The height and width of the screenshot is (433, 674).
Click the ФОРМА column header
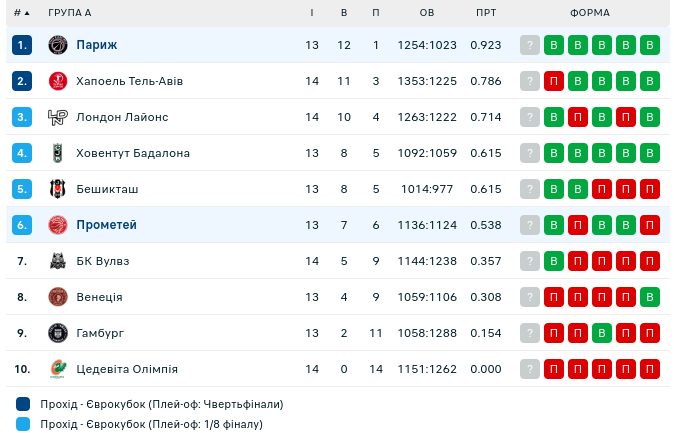(x=590, y=13)
